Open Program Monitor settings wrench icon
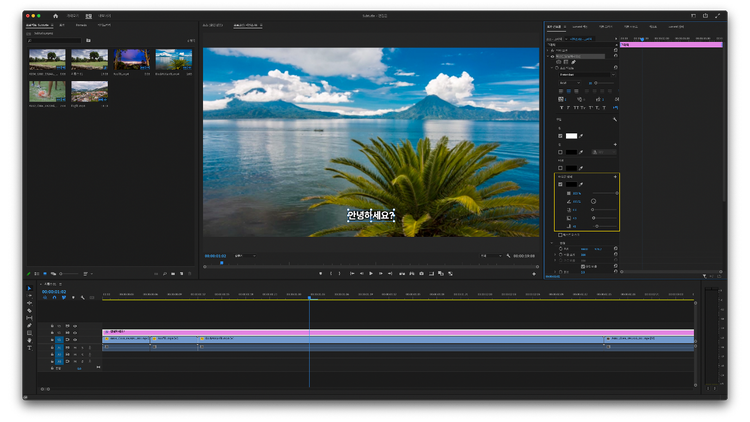This screenshot has height=422, width=750. pyautogui.click(x=507, y=256)
